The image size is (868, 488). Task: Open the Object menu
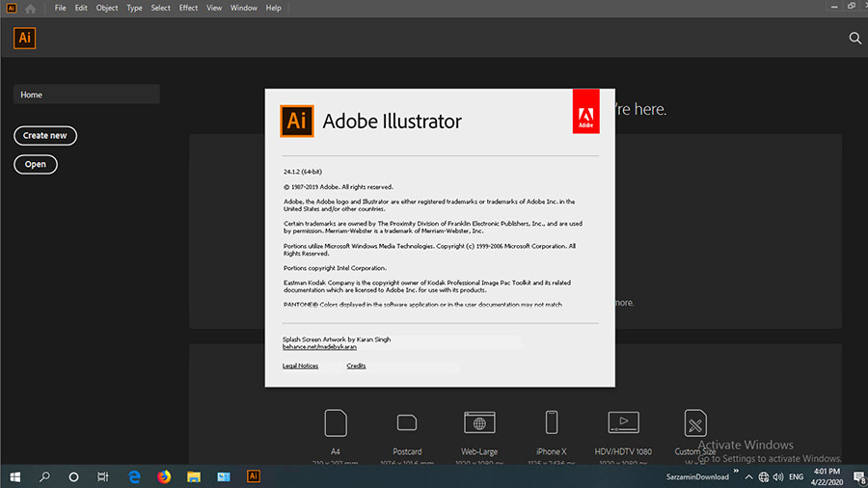107,8
